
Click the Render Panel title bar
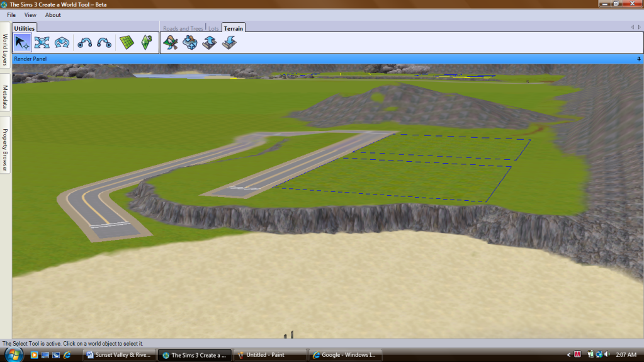tap(328, 59)
